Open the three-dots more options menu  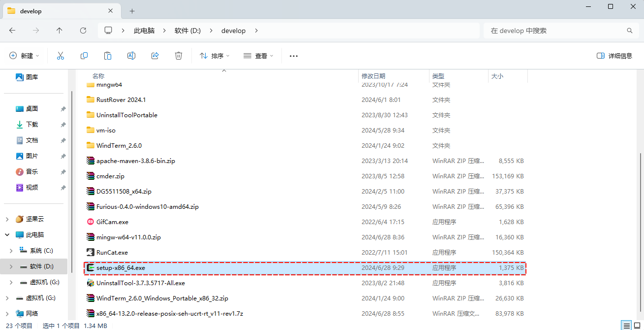click(x=294, y=56)
